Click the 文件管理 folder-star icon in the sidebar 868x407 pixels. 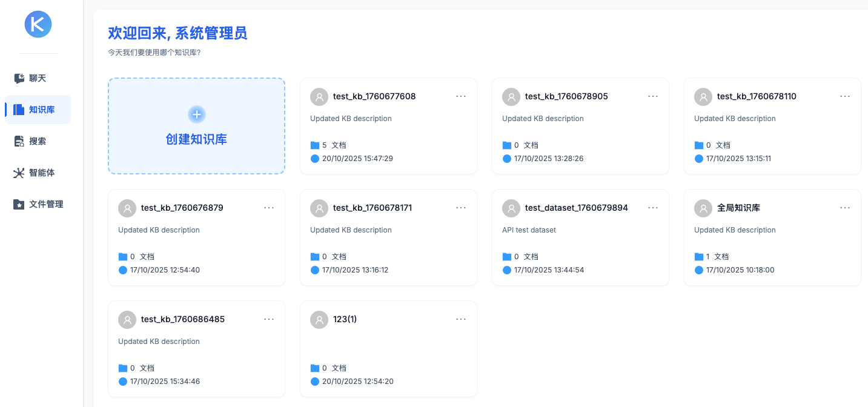[x=19, y=204]
